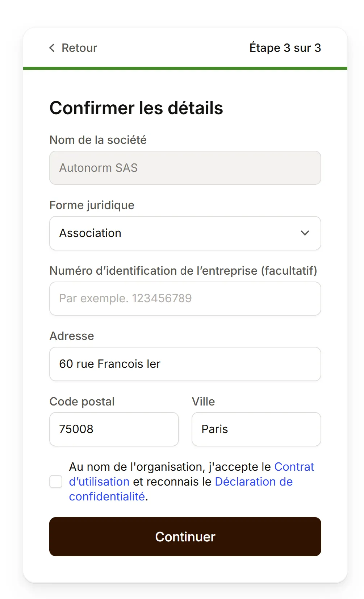Click the green progress bar
This screenshot has height=599, width=364.
click(x=185, y=68)
